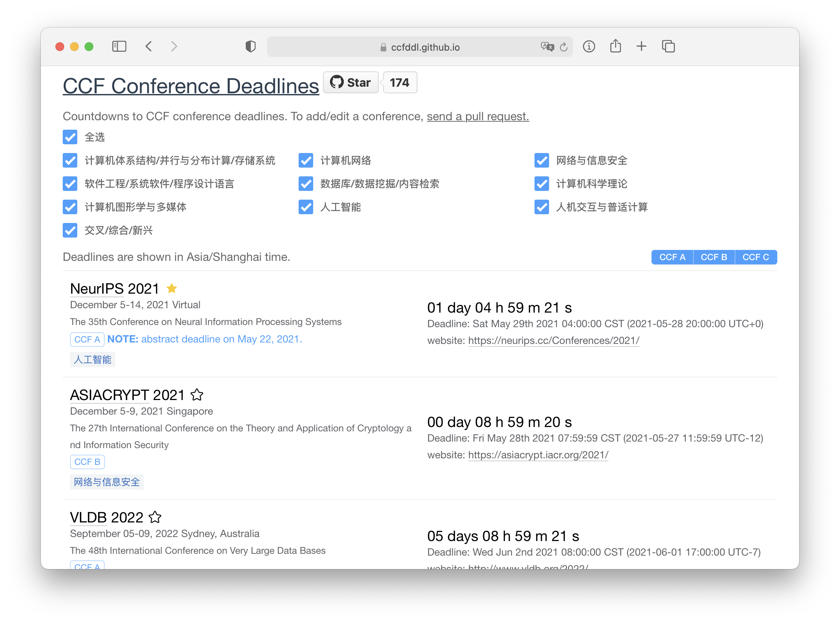
Task: Open the share menu icon
Action: click(615, 46)
